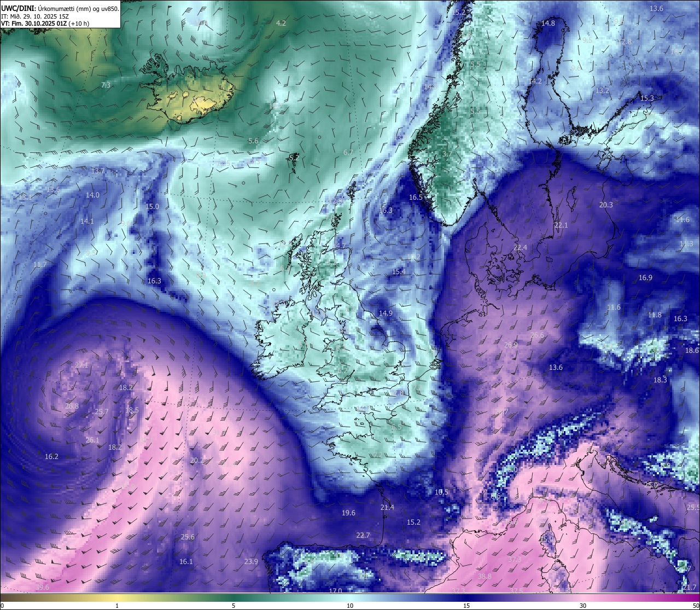700x610 pixels.
Task: Click the 13.2 map value
Action: 602,90
